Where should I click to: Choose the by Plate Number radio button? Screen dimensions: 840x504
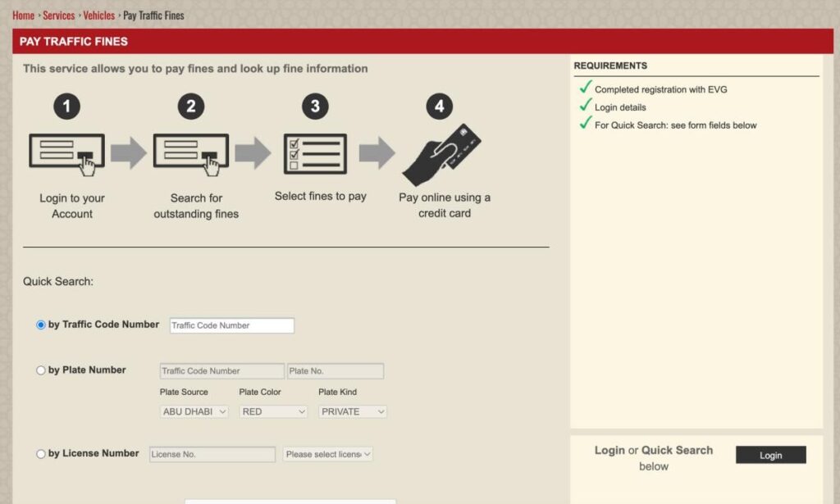[x=41, y=370]
